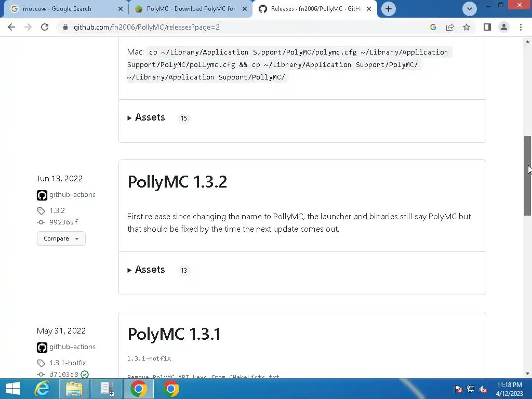The image size is (532, 399).
Task: Open the Windows Start menu
Action: tap(13, 389)
